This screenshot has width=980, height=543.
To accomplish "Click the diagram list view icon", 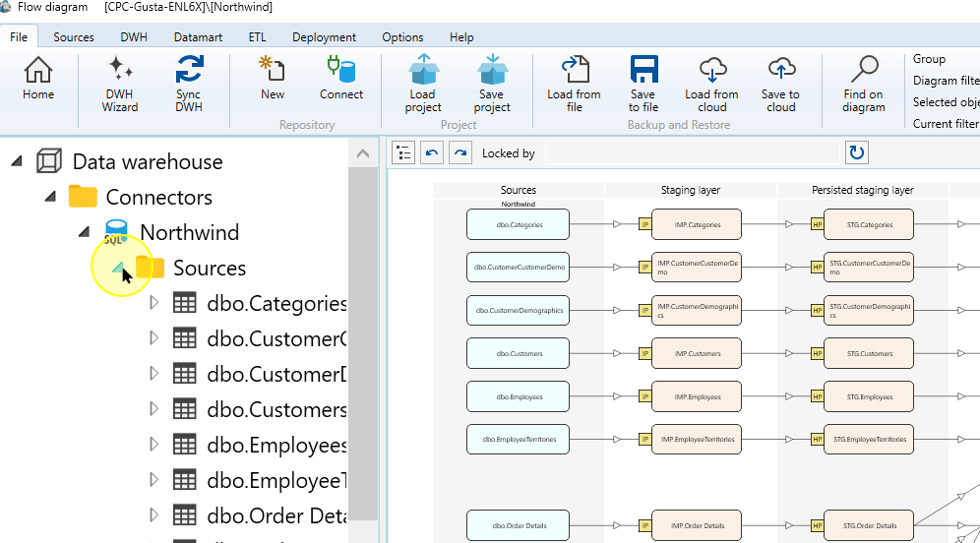I will coord(403,153).
